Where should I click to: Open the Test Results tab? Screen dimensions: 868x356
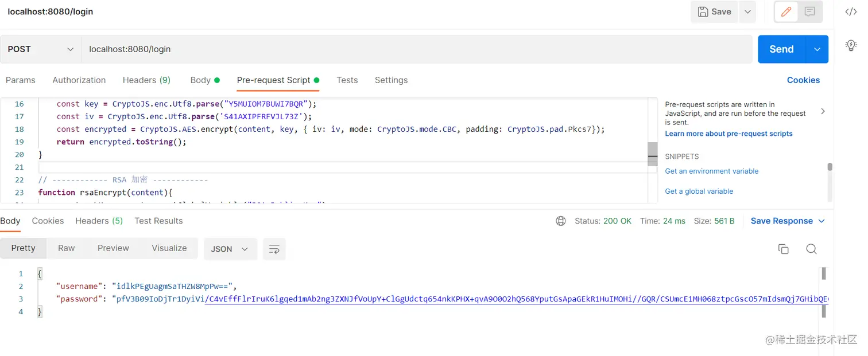point(158,221)
